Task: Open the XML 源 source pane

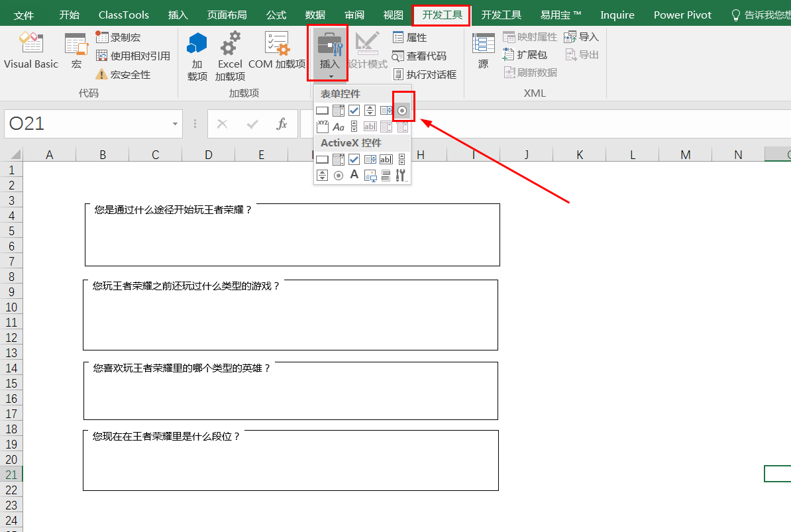Action: click(x=483, y=50)
